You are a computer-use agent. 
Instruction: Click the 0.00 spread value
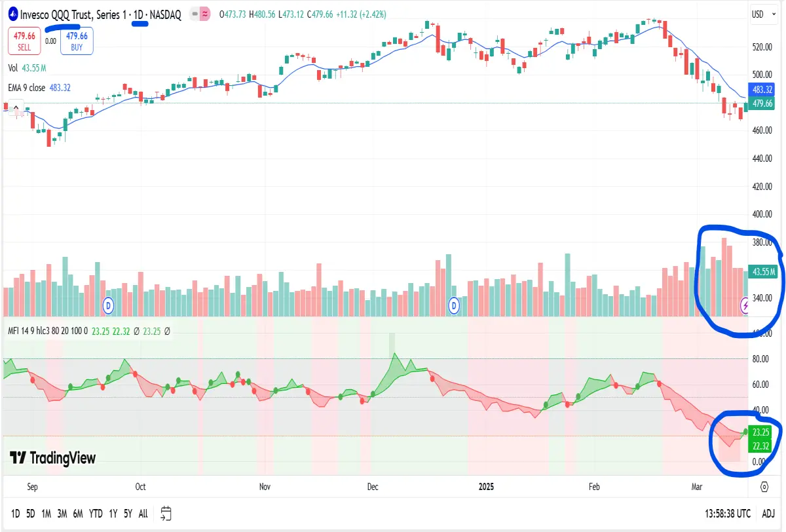[x=50, y=41]
